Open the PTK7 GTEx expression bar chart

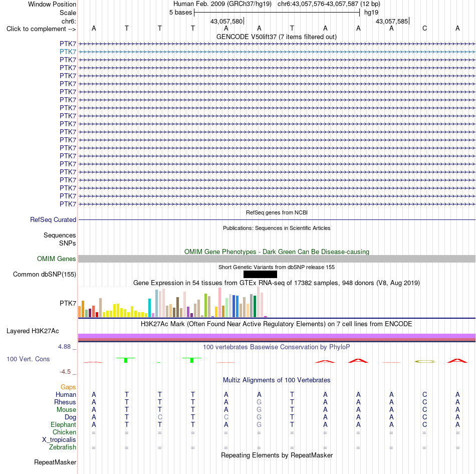point(172,303)
